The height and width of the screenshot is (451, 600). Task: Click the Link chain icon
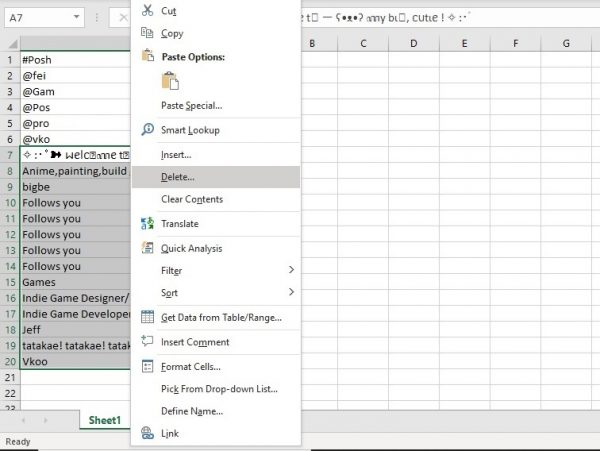[148, 433]
